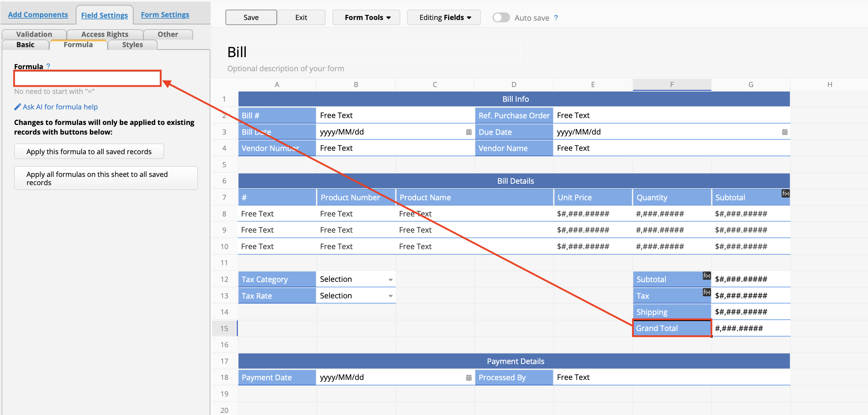
Task: Select the Payment Date label cell
Action: coord(277,377)
